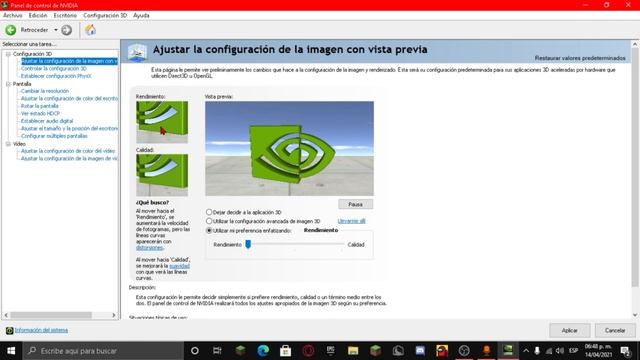Click the Aplicar button
The width and height of the screenshot is (640, 360).
[x=569, y=330]
